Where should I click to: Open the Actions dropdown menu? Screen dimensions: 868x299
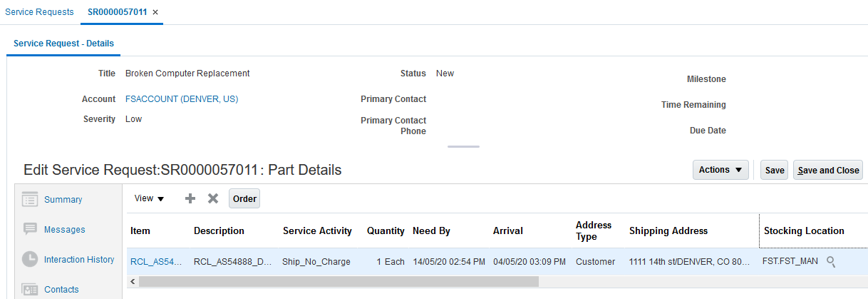(720, 170)
